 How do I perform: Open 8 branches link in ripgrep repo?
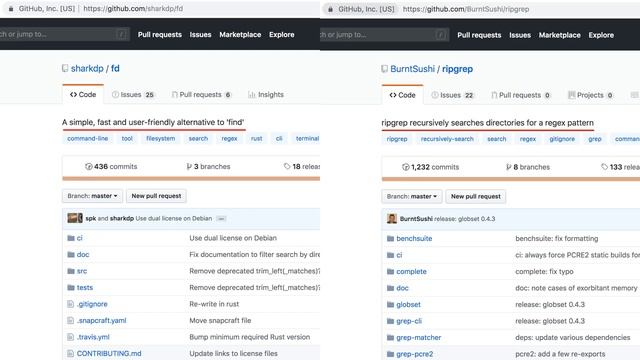point(528,167)
